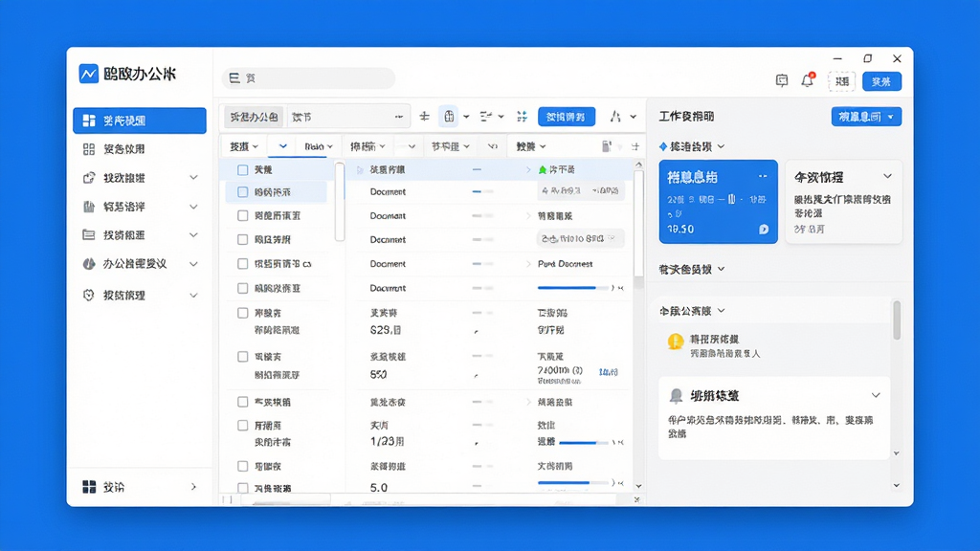Viewport: 980px width, 551px height.
Task: Click the four-dot grid icon before blue toolbar button
Action: tap(522, 116)
